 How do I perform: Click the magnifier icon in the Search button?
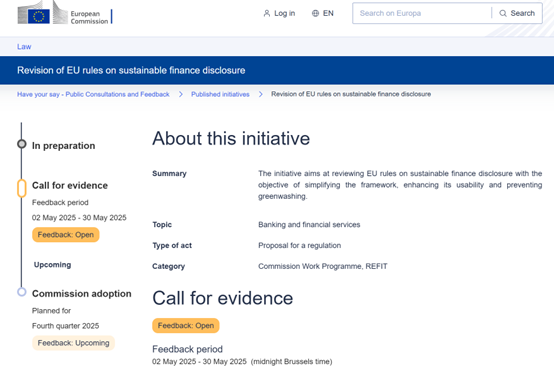coord(503,13)
